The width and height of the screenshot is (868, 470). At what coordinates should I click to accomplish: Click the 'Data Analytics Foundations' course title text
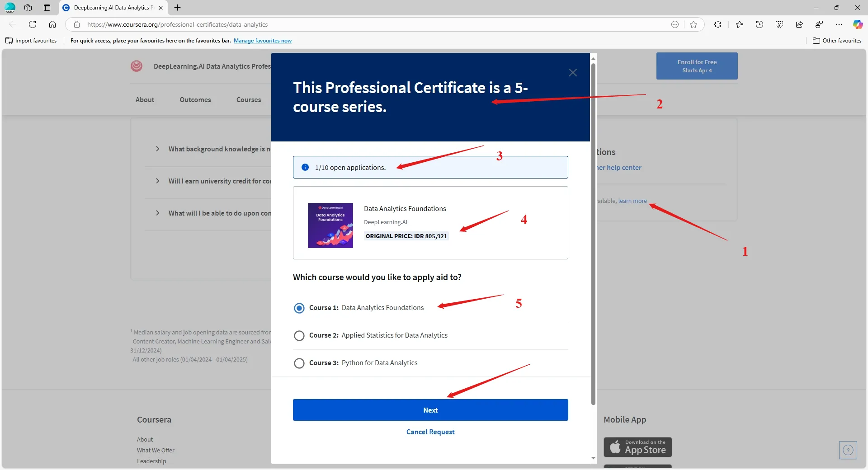coord(405,209)
